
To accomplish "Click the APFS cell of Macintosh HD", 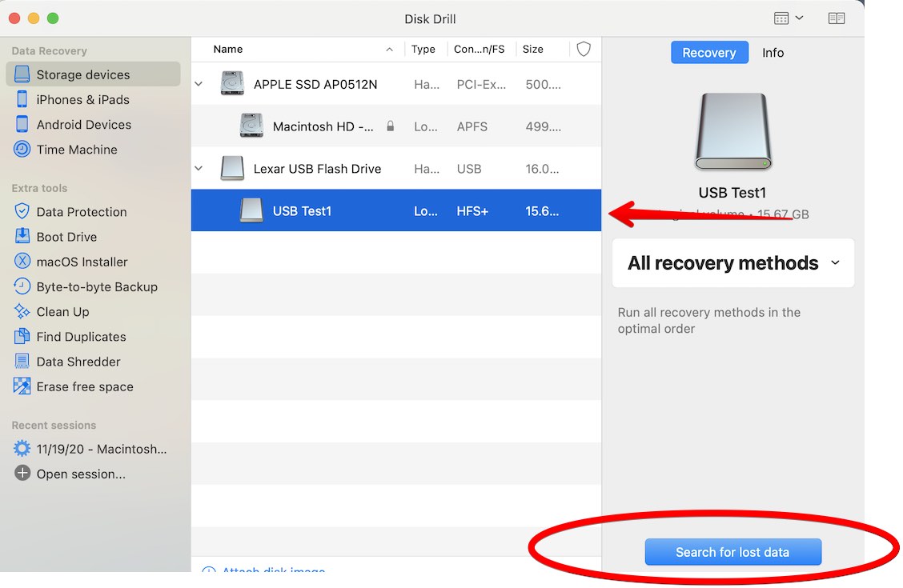I will coord(472,126).
